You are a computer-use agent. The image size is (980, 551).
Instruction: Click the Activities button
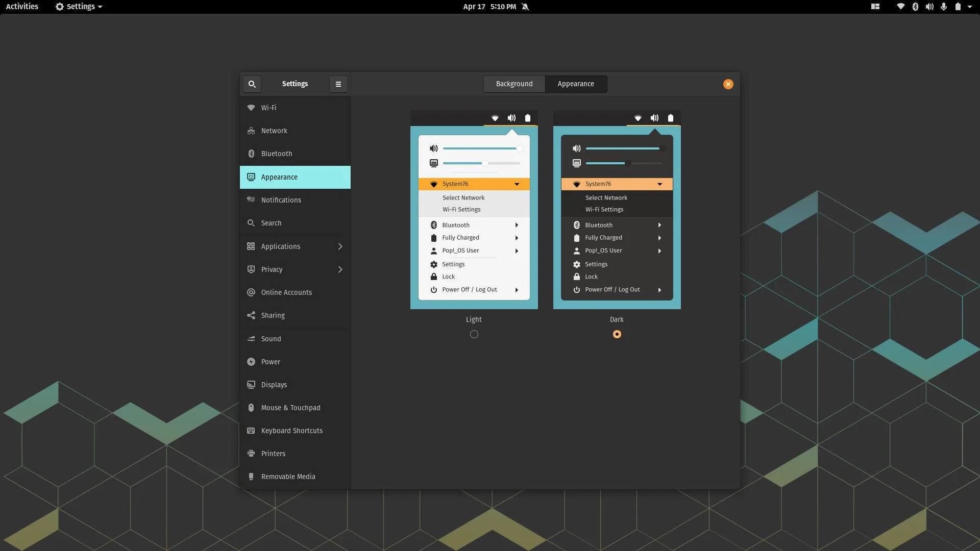[x=22, y=7]
